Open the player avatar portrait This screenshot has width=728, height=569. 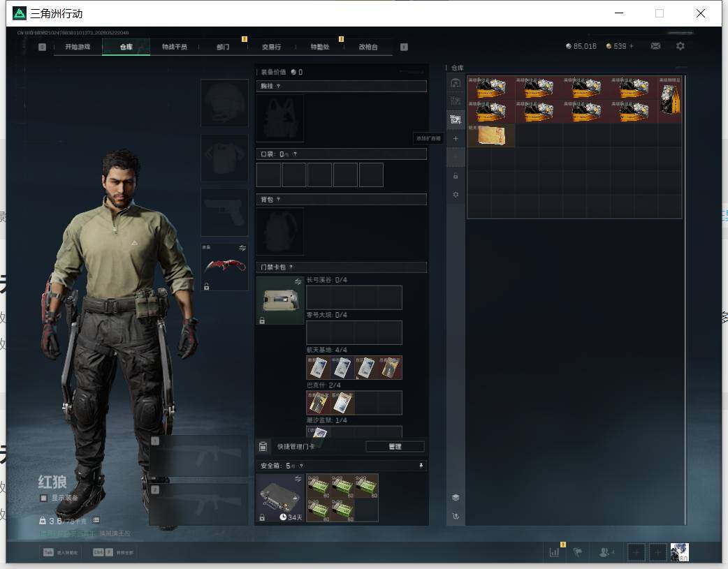click(x=679, y=552)
